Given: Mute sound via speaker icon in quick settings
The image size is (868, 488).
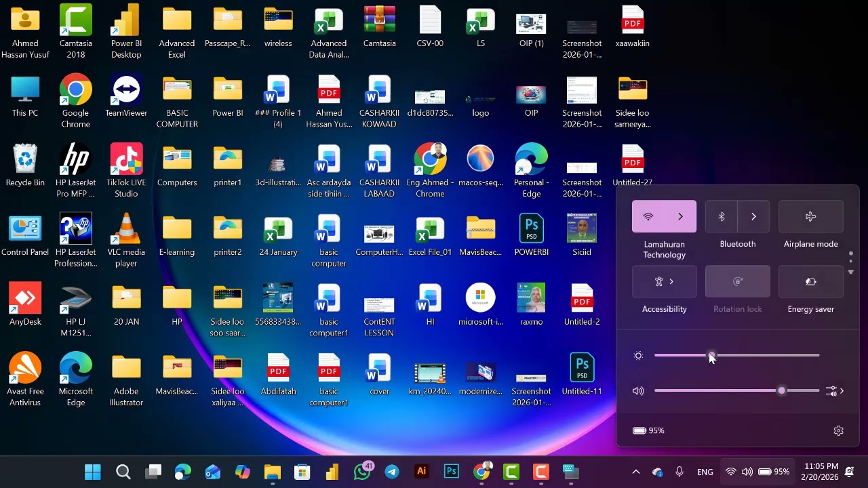Looking at the screenshot, I should pos(638,391).
